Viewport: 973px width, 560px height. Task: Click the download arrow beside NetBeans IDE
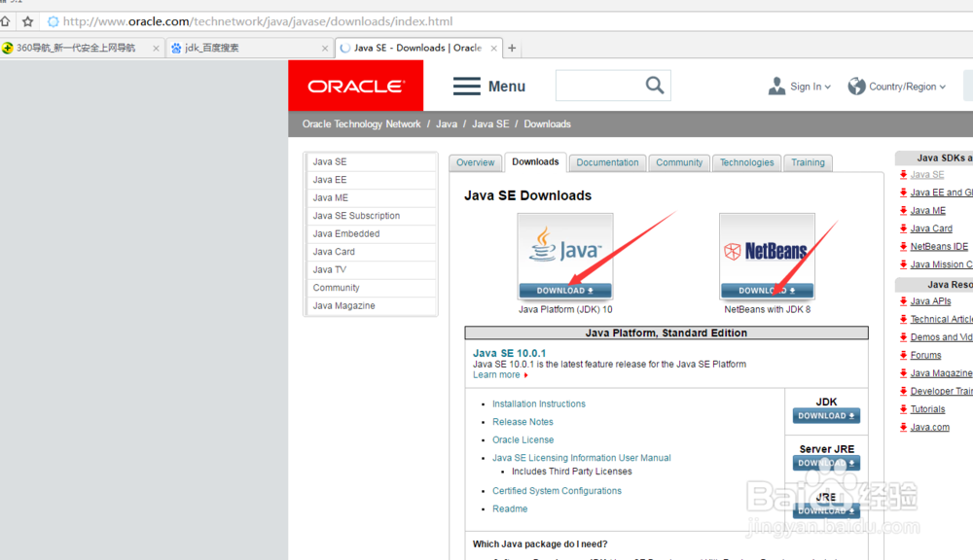tap(904, 246)
